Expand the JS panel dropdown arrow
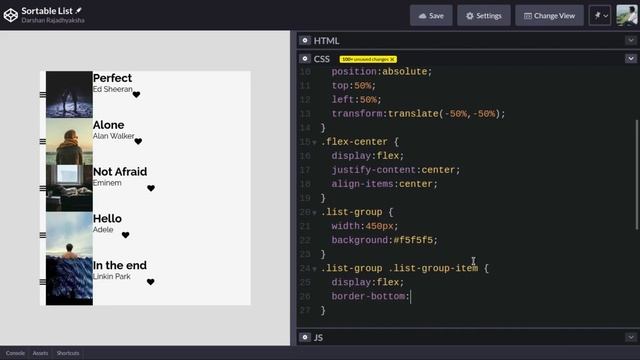The width and height of the screenshot is (640, 360). 631,337
